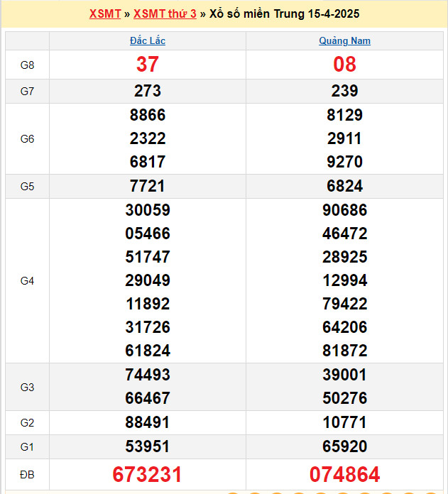Image resolution: width=448 pixels, height=494 pixels.
Task: Click the G4 result 61824
Action: click(x=148, y=351)
